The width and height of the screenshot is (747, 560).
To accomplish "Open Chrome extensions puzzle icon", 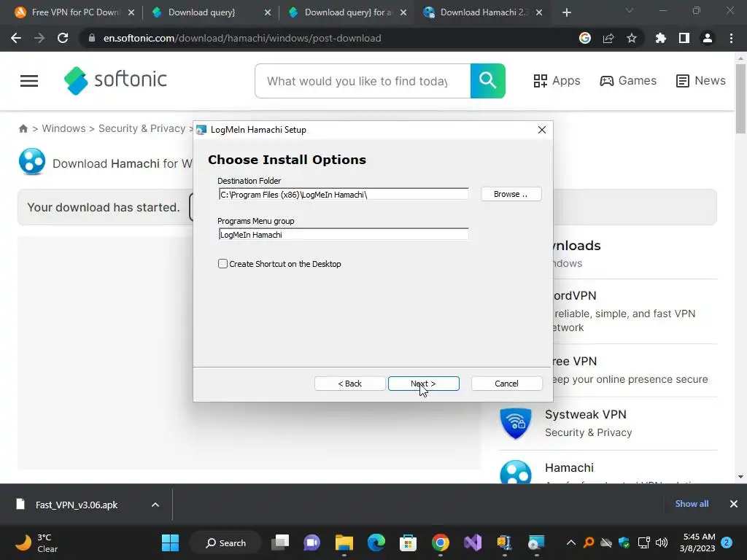I will click(x=661, y=38).
